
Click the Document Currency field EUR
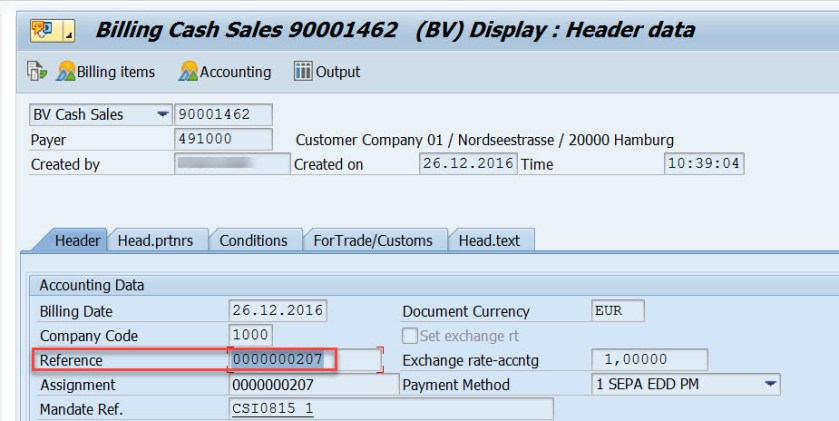(618, 311)
